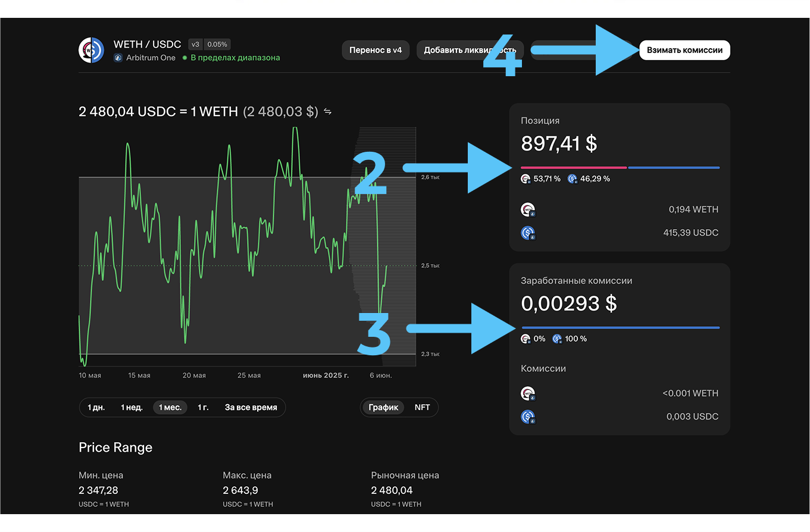Click the 0.05% fee tier badge
Screen dimensions: 810x532
click(x=218, y=45)
